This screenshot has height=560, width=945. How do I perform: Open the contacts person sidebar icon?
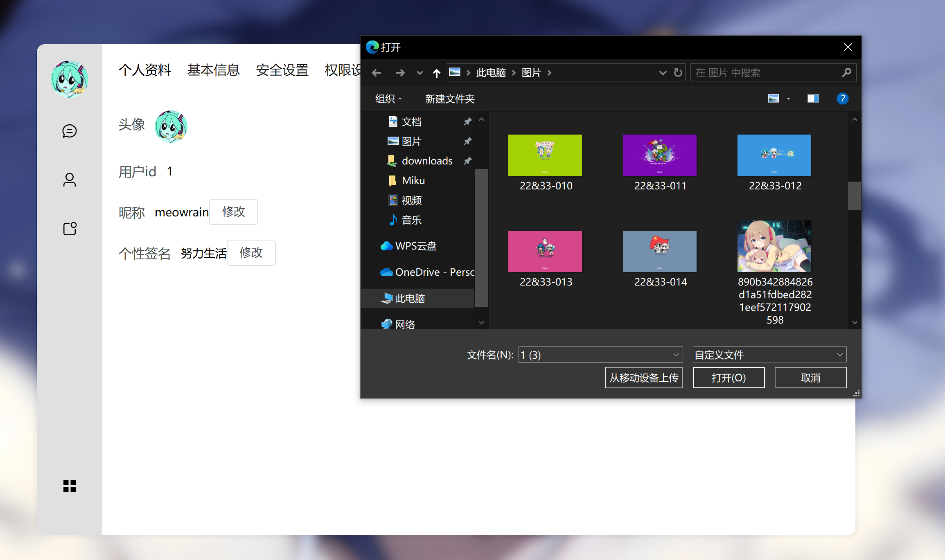pos(70,180)
